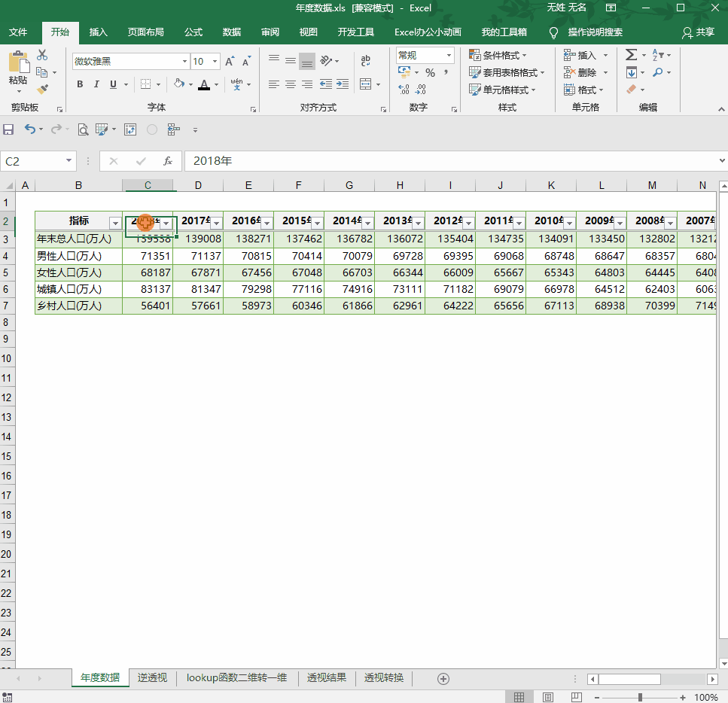Screen dimensions: 728x703
Task: Click the zoom slider handle
Action: (640, 697)
